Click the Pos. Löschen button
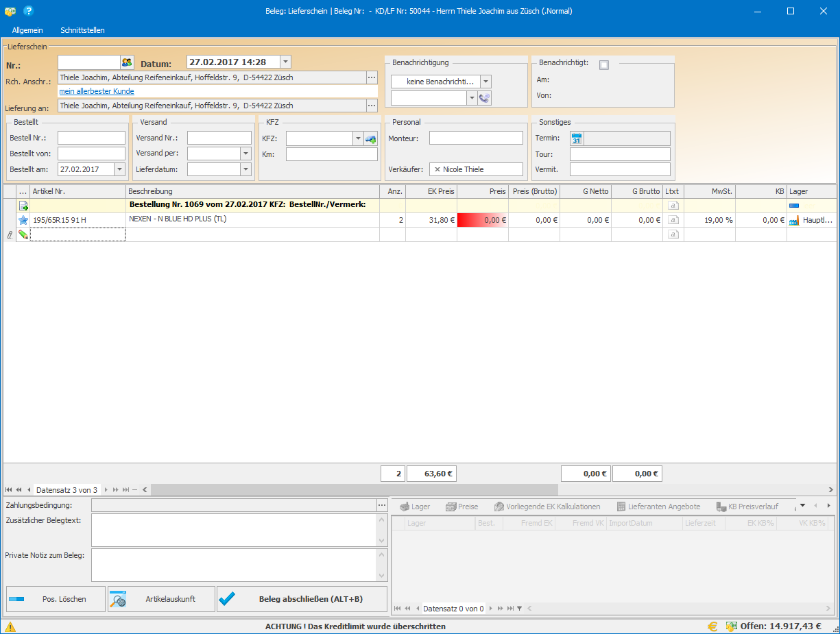 (x=56, y=599)
